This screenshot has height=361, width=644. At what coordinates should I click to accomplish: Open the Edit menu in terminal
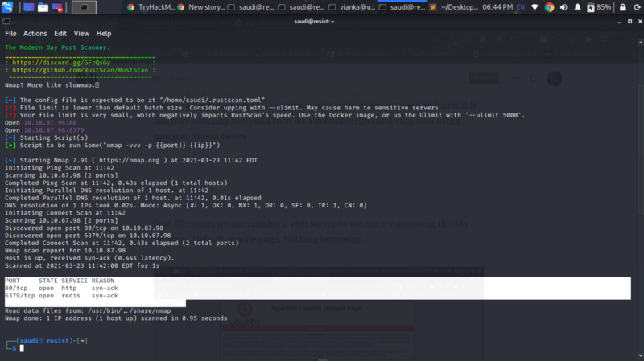(60, 34)
